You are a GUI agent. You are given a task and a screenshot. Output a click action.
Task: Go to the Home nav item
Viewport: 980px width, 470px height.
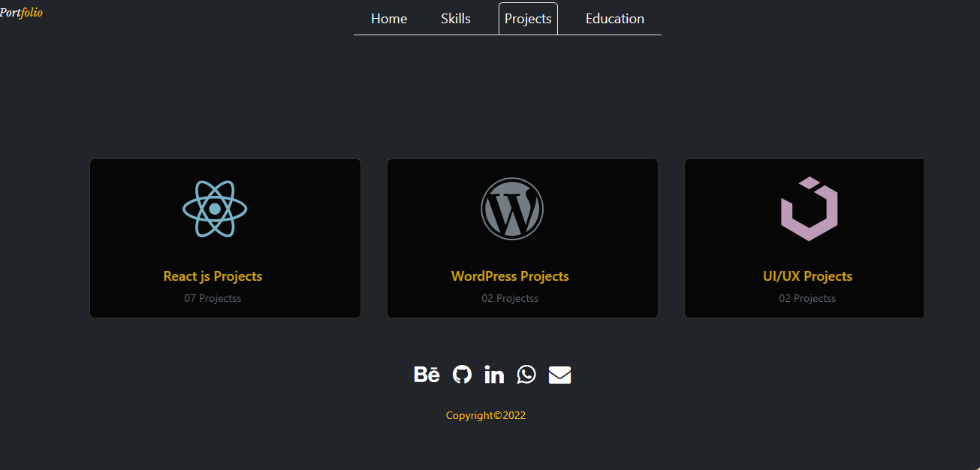tap(389, 19)
